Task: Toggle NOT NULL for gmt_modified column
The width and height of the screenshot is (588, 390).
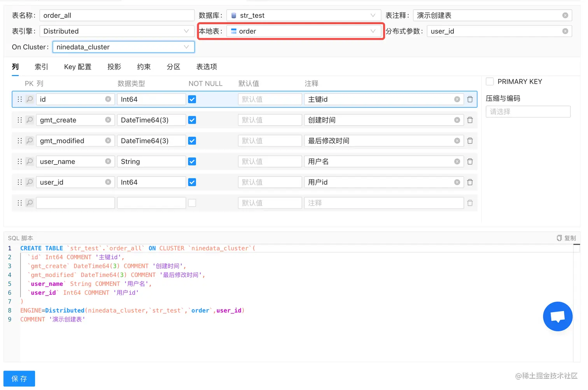Action: click(192, 141)
